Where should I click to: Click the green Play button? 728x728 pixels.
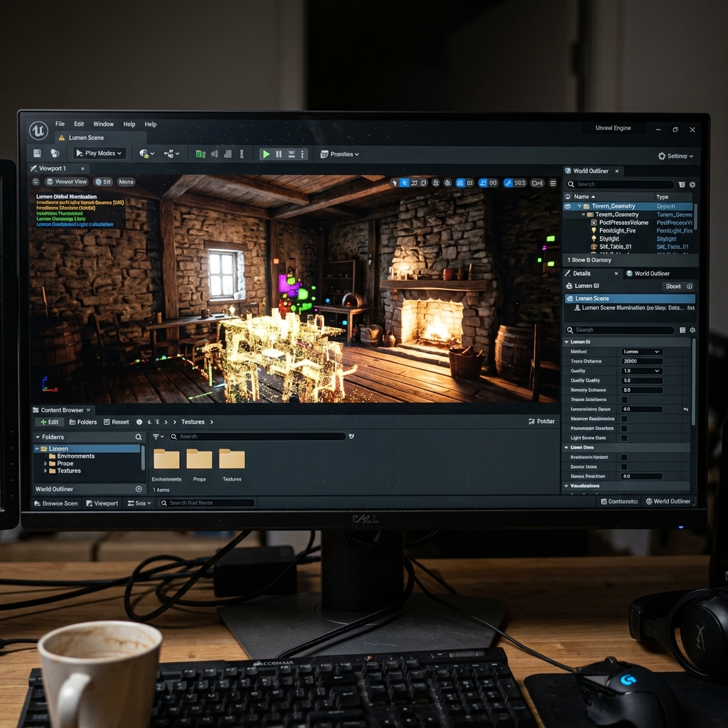pyautogui.click(x=266, y=154)
